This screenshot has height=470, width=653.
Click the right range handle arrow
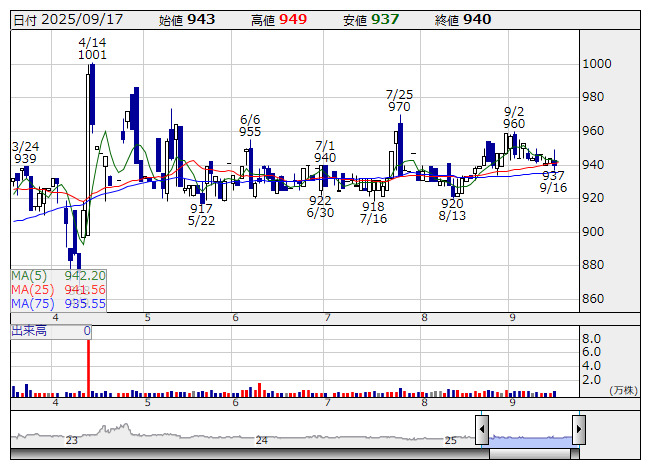click(x=579, y=430)
